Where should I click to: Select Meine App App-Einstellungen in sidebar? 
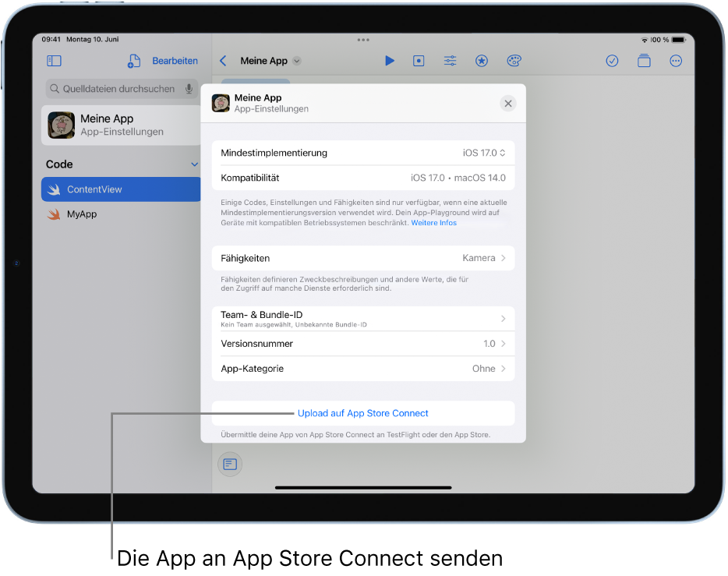click(x=121, y=125)
